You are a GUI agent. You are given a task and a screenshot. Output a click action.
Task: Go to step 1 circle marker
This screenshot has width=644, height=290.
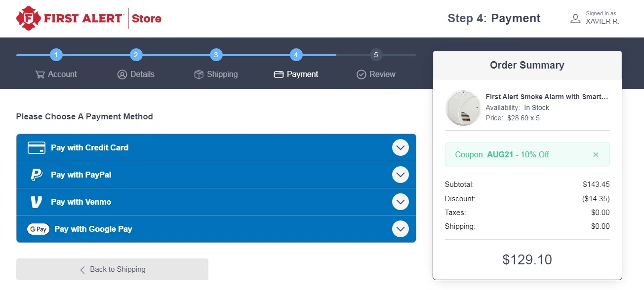coord(56,55)
